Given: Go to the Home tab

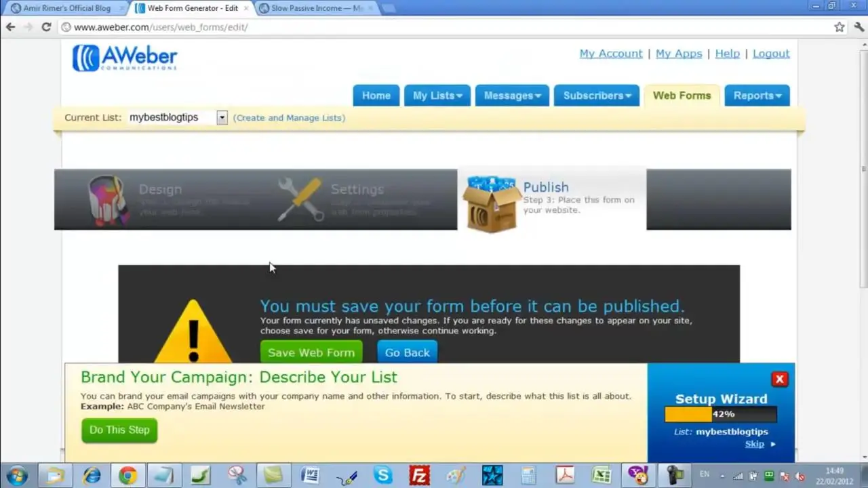Looking at the screenshot, I should coord(376,96).
